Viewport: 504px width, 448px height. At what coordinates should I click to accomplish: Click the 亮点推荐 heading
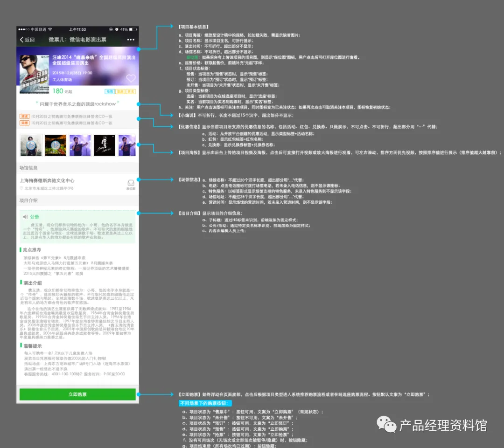click(x=32, y=249)
